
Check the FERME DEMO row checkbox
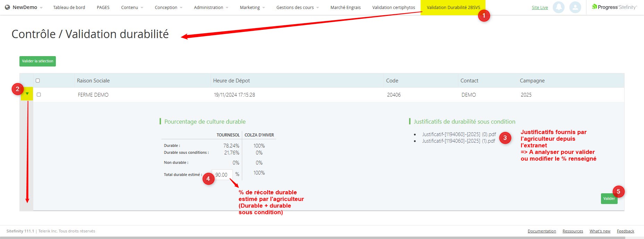(x=39, y=95)
